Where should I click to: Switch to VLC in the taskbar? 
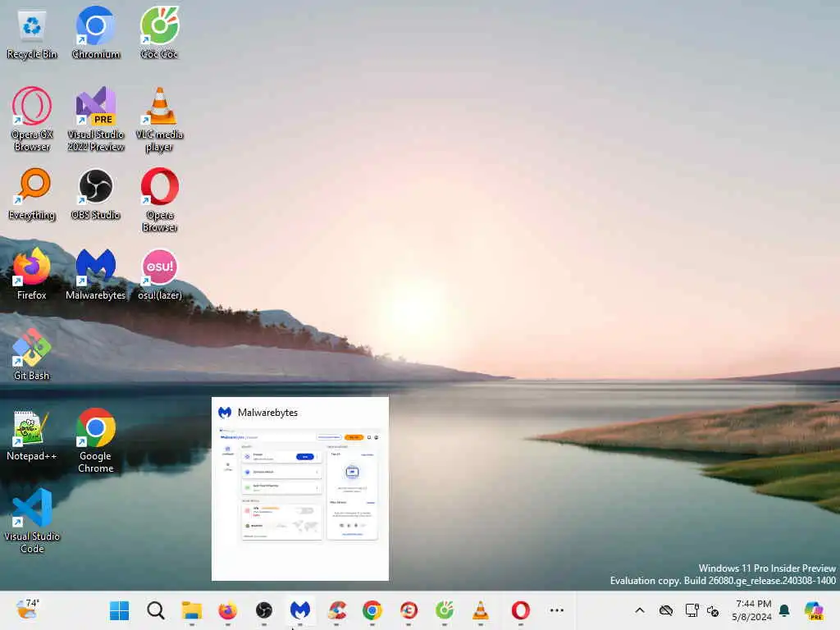(x=481, y=610)
